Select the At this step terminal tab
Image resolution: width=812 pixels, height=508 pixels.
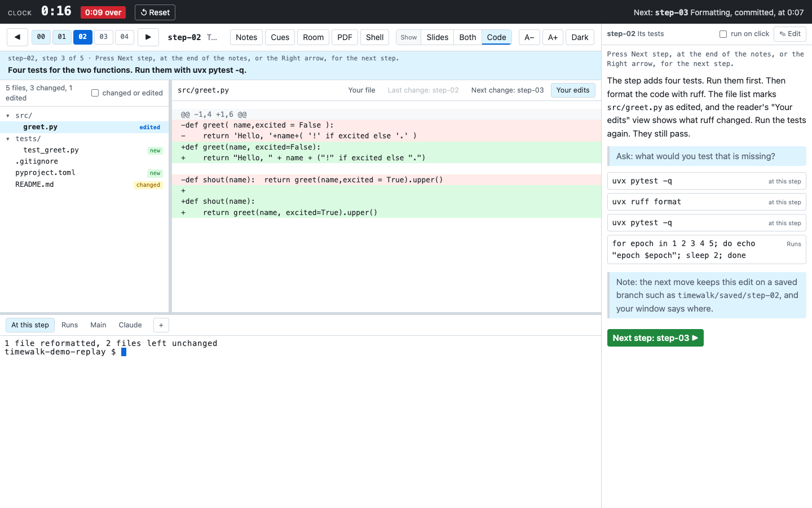(30, 325)
